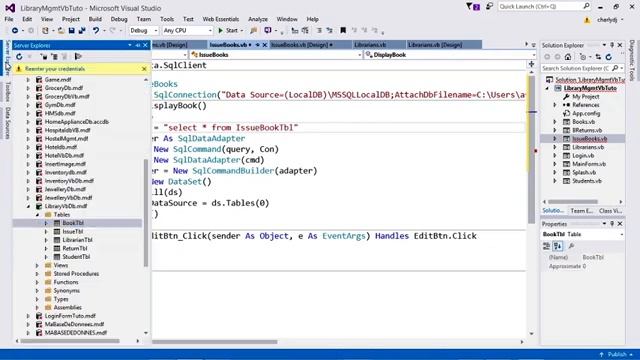
Task: Select App.config in Solution Explorer
Action: tap(586, 113)
